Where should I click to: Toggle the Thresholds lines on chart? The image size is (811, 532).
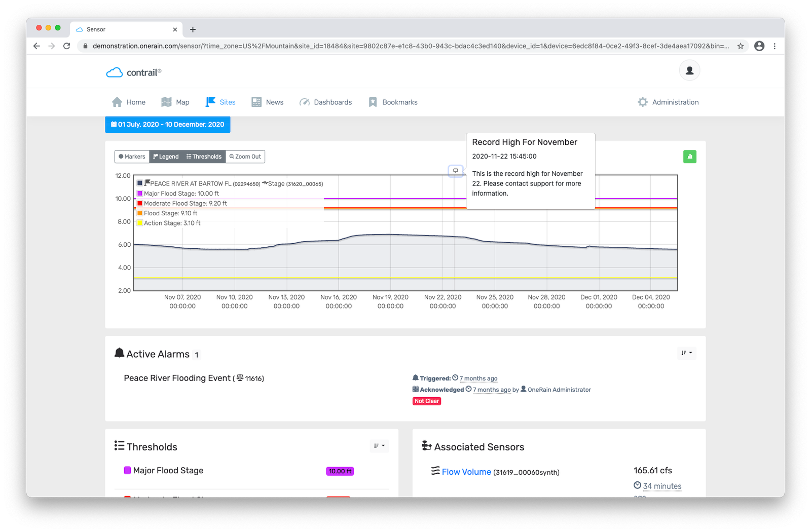pyautogui.click(x=204, y=157)
